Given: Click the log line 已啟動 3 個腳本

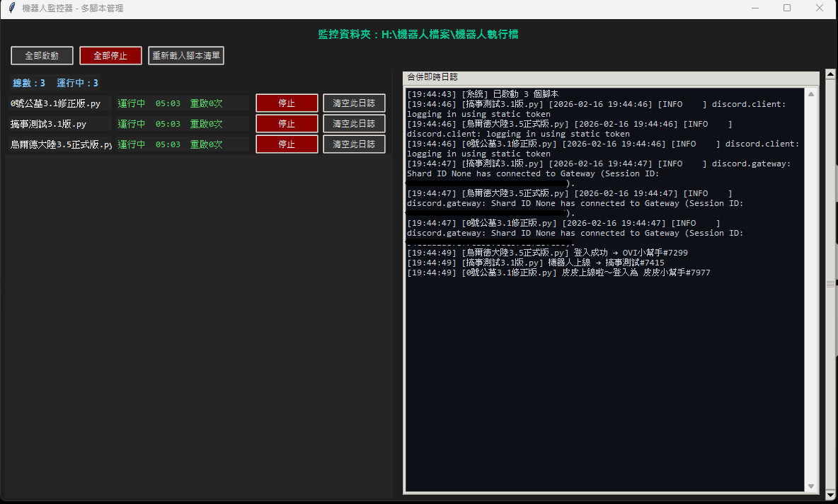Looking at the screenshot, I should (x=483, y=94).
